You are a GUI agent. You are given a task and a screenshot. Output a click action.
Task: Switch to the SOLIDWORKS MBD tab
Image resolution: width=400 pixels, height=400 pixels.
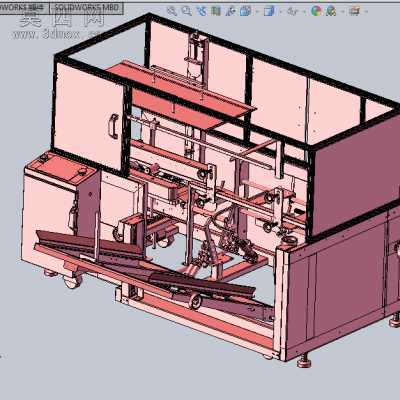coord(86,8)
